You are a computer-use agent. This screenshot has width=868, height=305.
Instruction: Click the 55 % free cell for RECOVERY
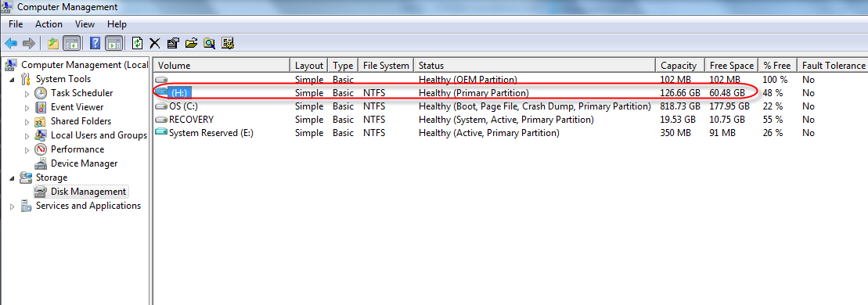[773, 120]
